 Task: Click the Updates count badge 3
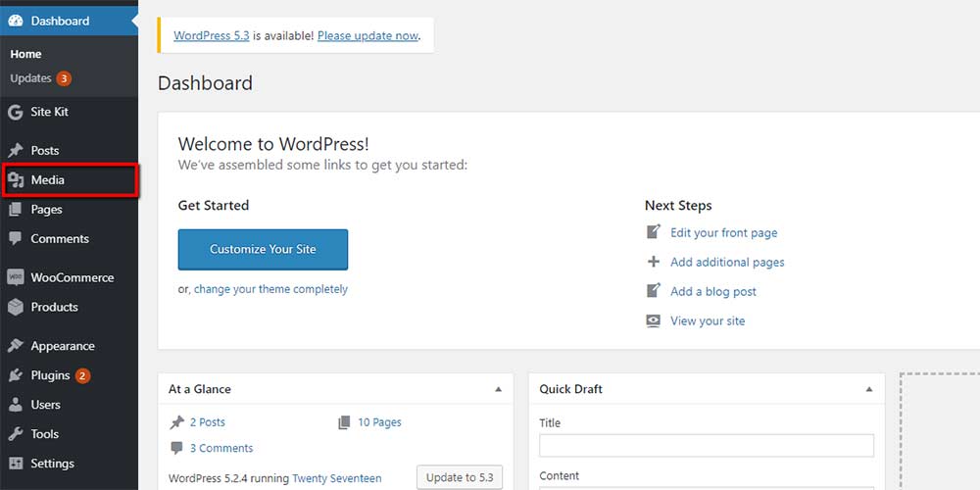pyautogui.click(x=64, y=78)
